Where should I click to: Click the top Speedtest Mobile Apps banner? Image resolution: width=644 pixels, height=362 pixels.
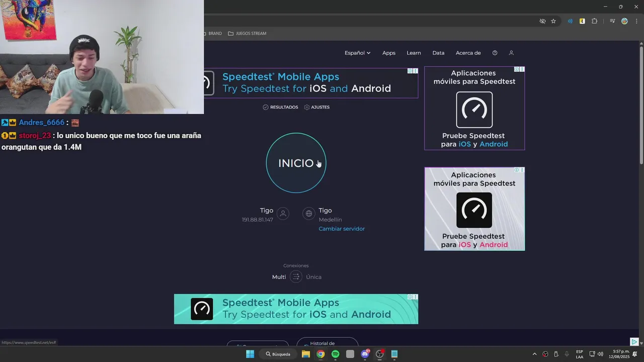point(311,83)
